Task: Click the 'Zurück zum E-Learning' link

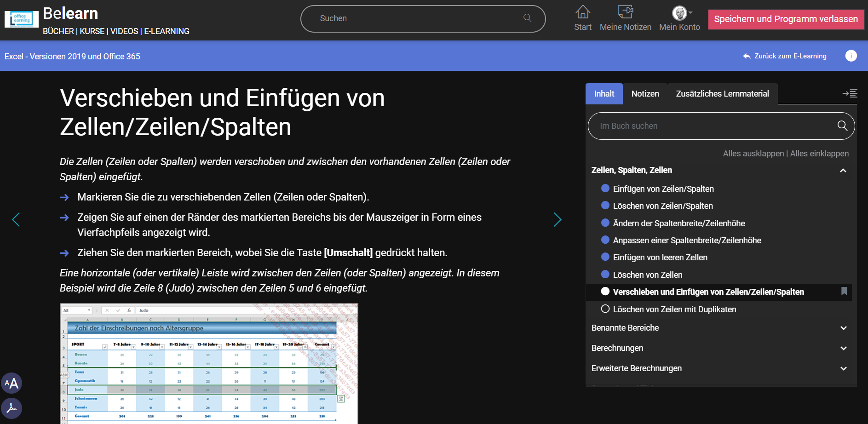Action: point(785,56)
